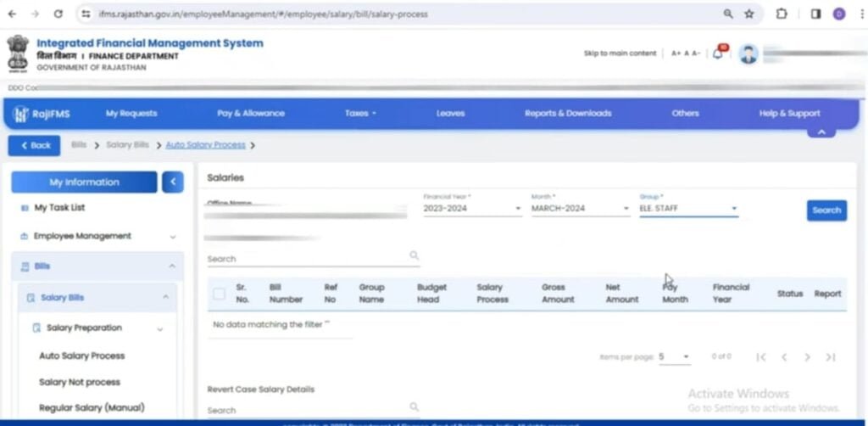The height and width of the screenshot is (426, 868).
Task: Decrease font size with A-
Action: (x=697, y=53)
